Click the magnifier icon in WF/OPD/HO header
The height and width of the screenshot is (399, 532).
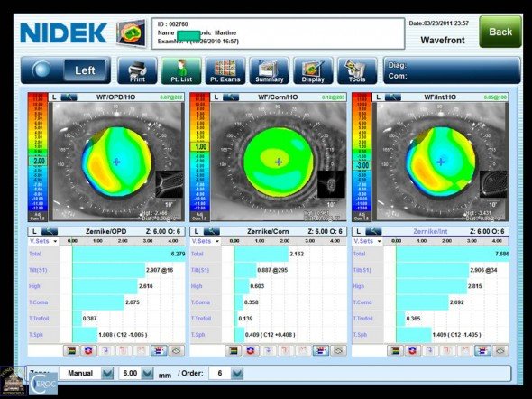tap(69, 97)
